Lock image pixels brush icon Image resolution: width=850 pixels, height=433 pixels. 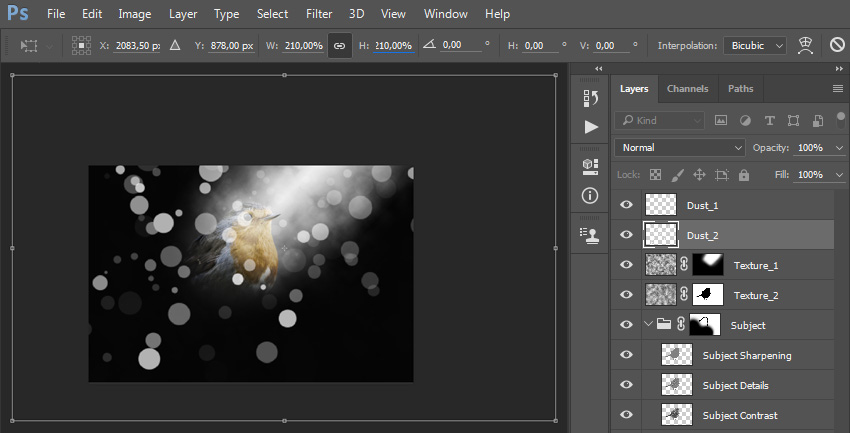pos(678,175)
